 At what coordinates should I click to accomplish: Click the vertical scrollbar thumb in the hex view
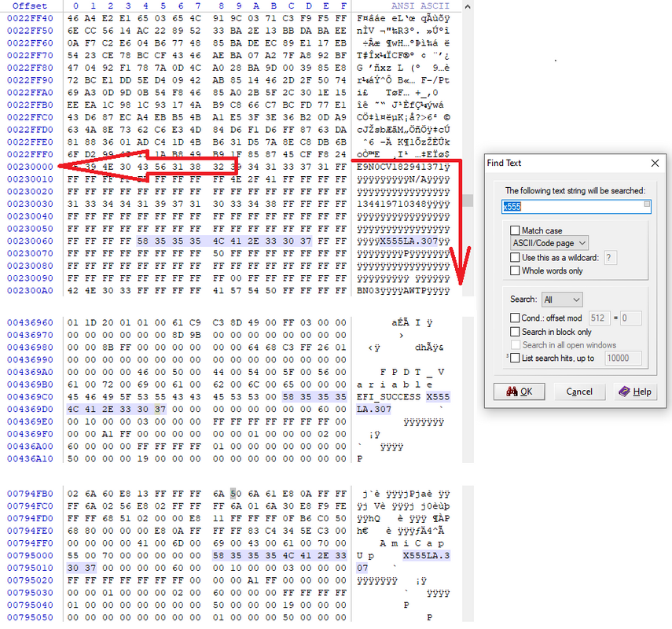click(468, 200)
